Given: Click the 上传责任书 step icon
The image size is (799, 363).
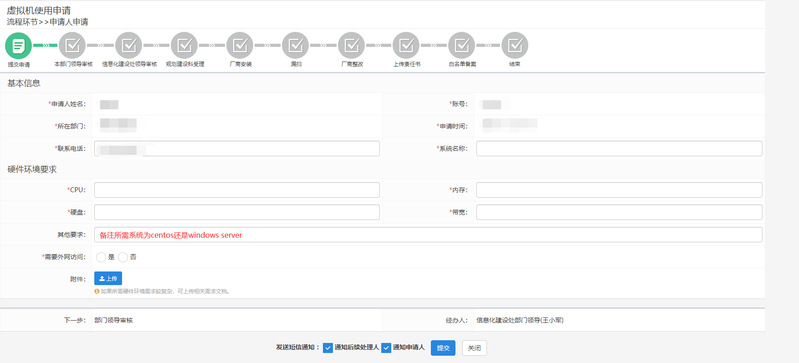Looking at the screenshot, I should tap(406, 45).
